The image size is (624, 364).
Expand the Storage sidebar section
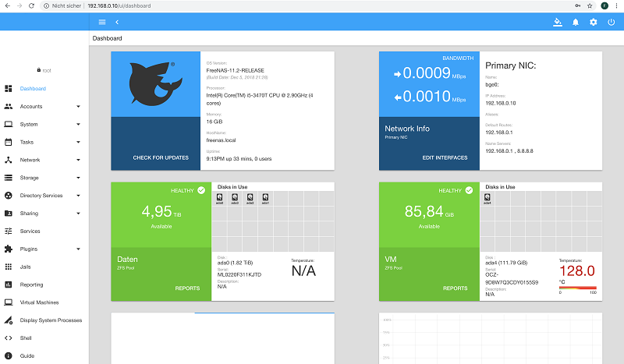pyautogui.click(x=78, y=178)
